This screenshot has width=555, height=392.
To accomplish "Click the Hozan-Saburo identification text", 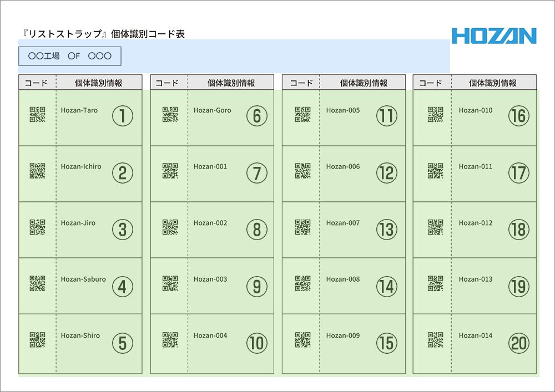I will (x=83, y=279).
